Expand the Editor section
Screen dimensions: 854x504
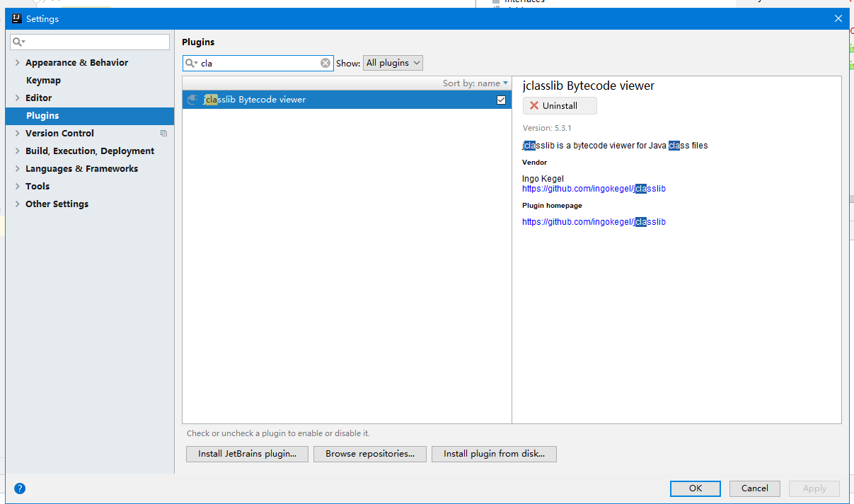coord(18,98)
